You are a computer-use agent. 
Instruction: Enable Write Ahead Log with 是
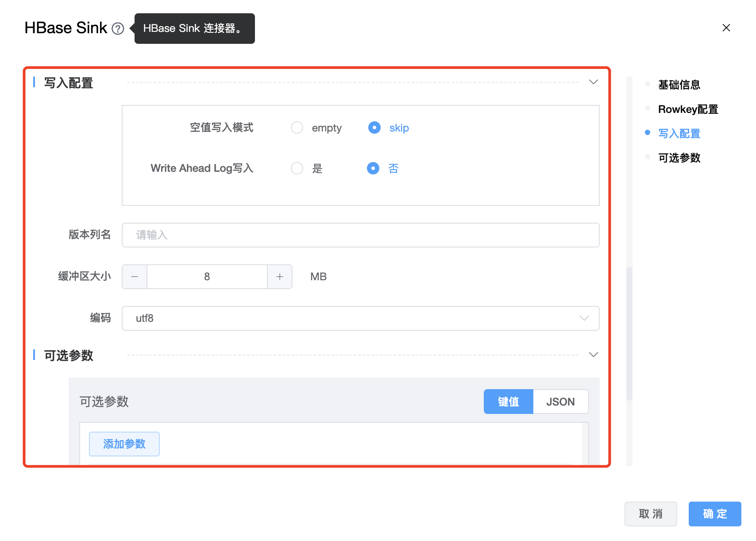tap(297, 168)
